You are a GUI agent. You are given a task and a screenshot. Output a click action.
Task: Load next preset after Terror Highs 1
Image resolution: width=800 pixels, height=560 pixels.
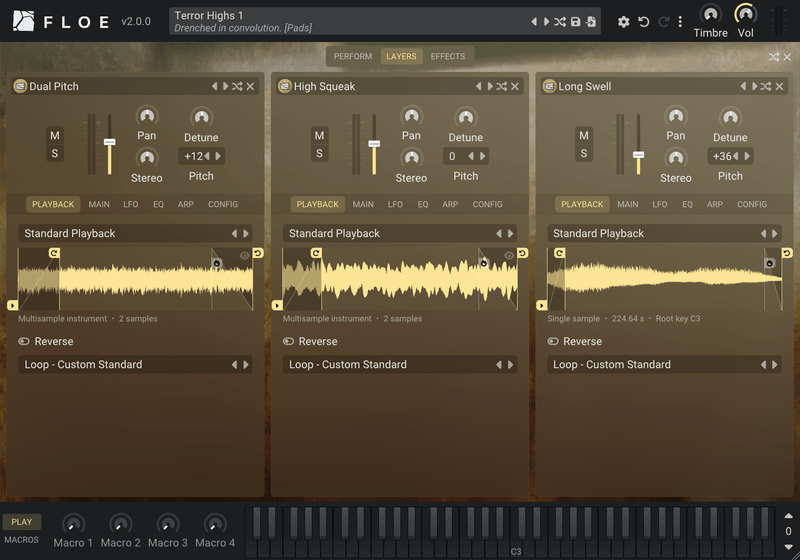(x=546, y=21)
